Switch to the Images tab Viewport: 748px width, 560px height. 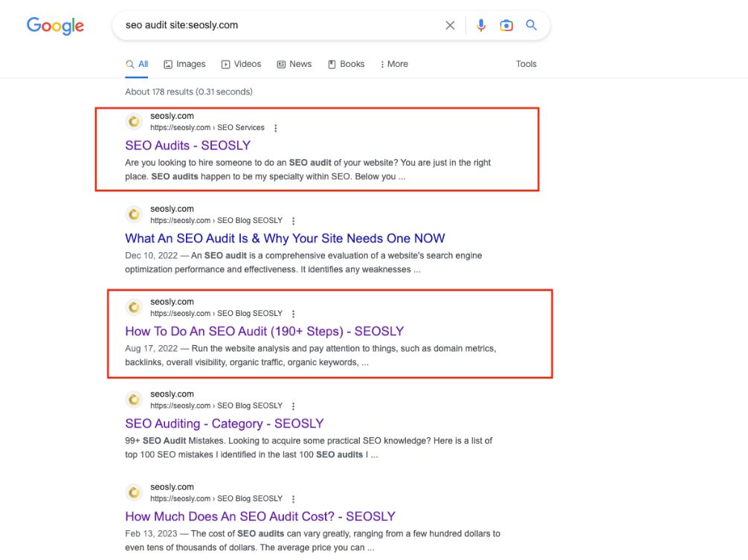coord(184,64)
